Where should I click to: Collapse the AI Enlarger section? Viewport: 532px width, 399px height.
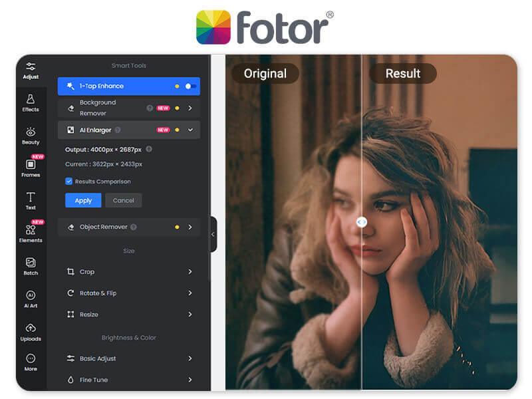(190, 130)
